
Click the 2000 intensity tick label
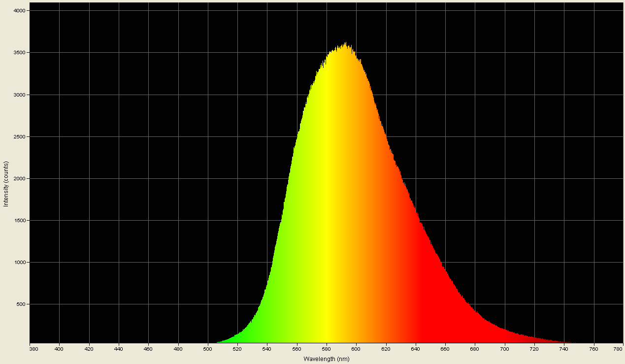(x=19, y=178)
